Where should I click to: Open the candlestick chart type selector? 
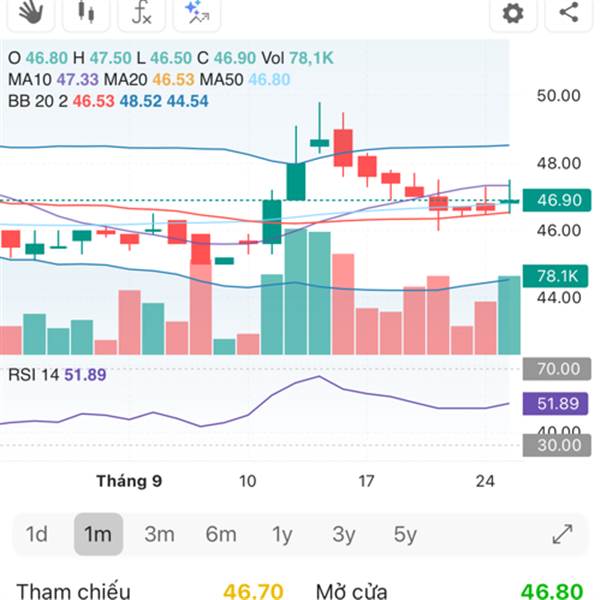(x=86, y=12)
